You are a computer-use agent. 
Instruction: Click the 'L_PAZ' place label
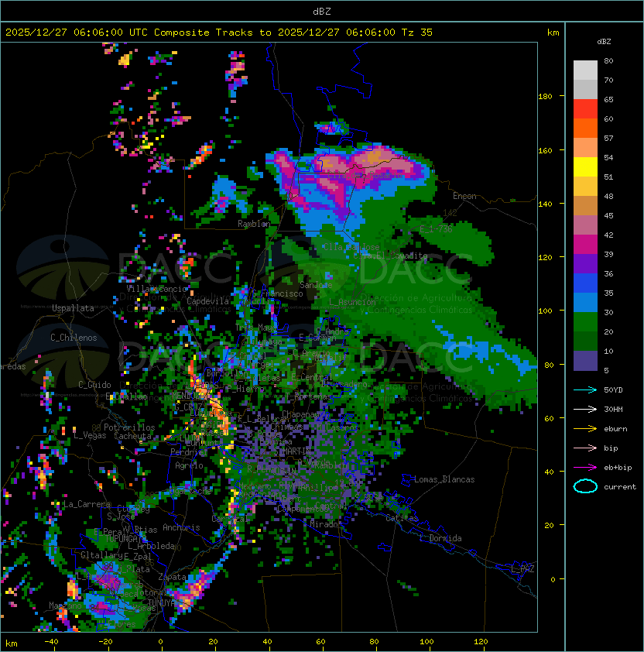coord(522,569)
